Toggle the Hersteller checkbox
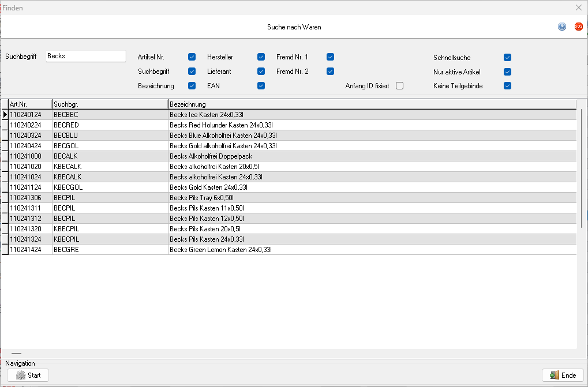The height and width of the screenshot is (387, 588). coord(261,57)
